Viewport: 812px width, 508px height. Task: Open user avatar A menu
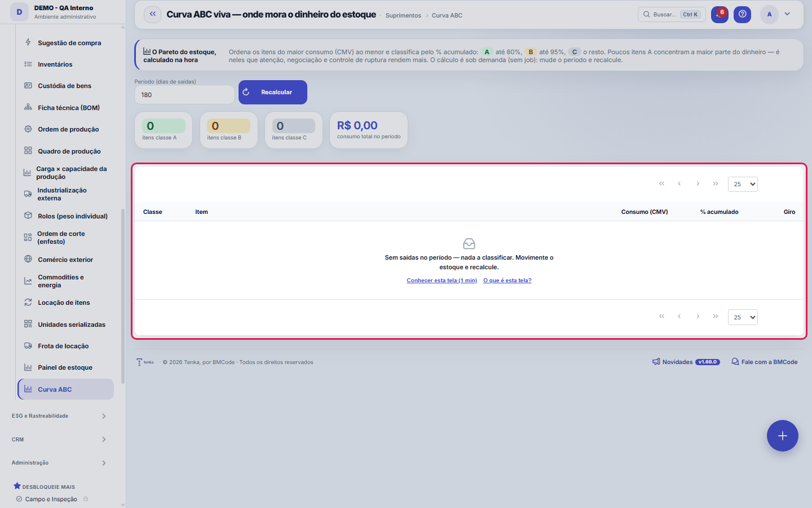(769, 14)
